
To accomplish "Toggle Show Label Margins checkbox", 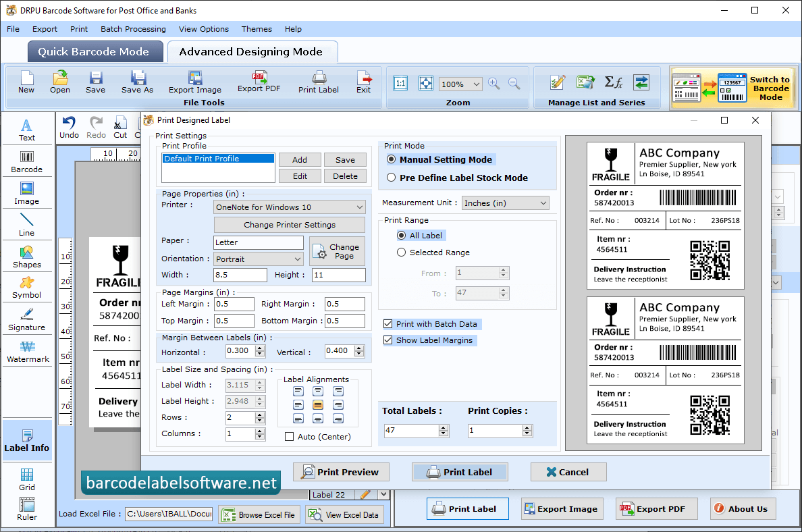I will pos(388,340).
